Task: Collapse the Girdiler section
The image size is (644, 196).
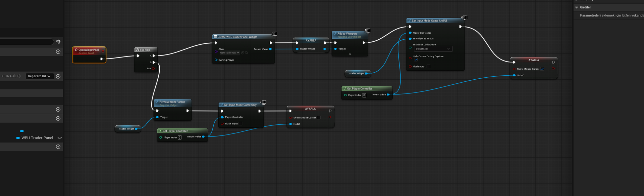Action: click(x=577, y=7)
